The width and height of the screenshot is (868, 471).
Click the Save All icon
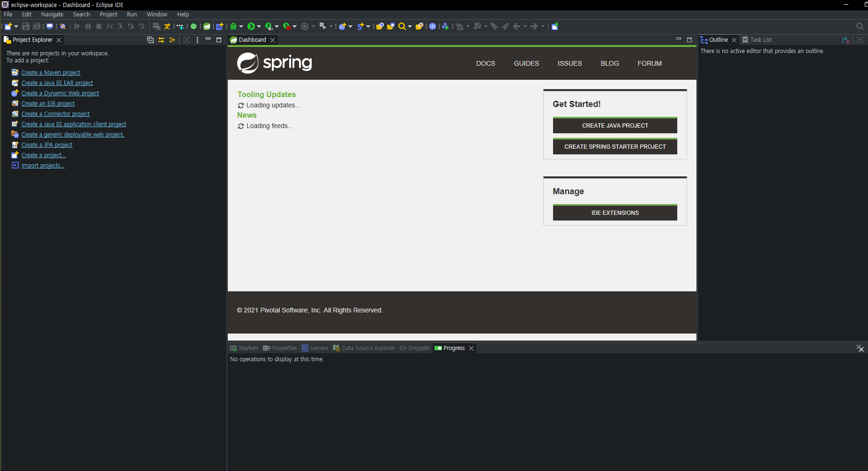tap(37, 26)
